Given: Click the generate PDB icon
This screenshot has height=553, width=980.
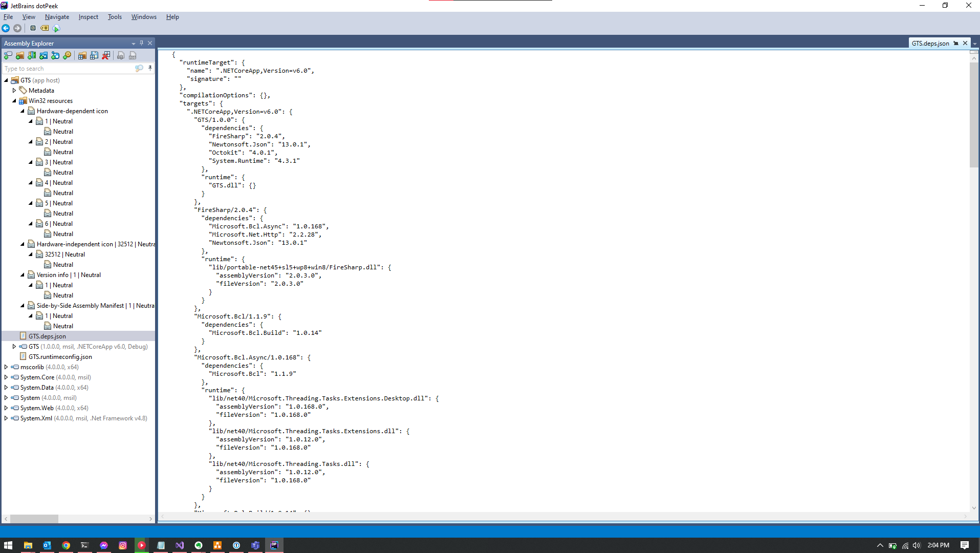Looking at the screenshot, I should coord(133,55).
